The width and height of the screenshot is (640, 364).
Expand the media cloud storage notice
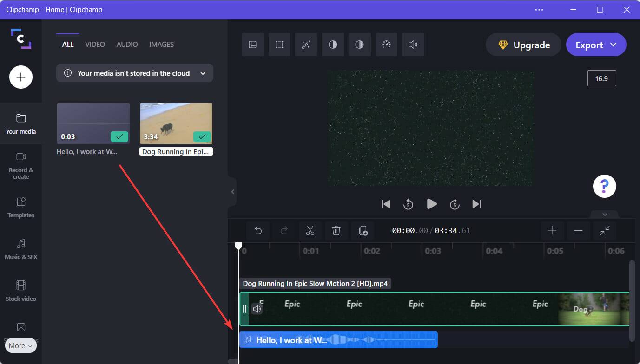click(x=202, y=73)
